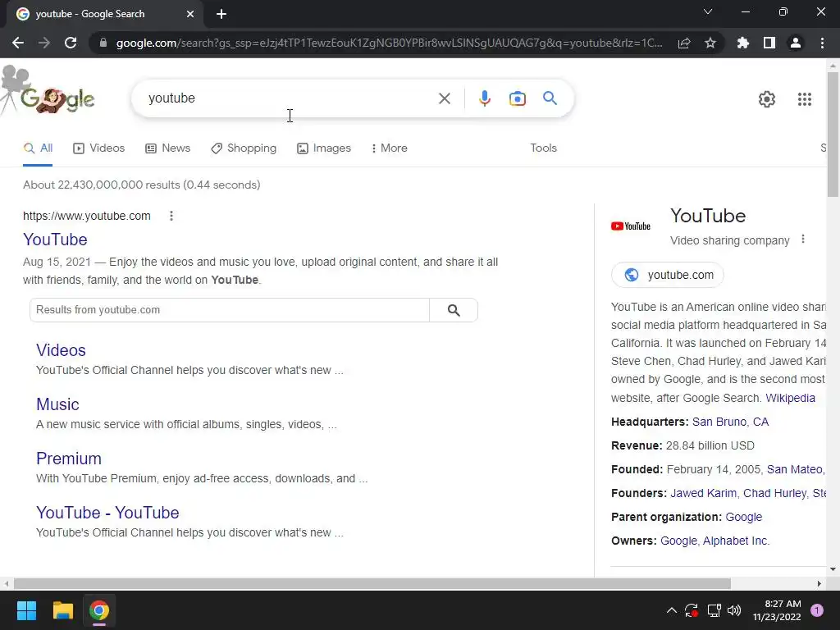Toggle the browser side panel
The width and height of the screenshot is (840, 630).
click(769, 43)
